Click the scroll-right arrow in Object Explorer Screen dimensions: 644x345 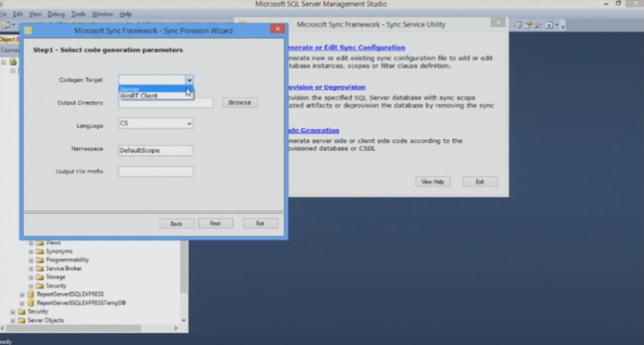[175, 328]
